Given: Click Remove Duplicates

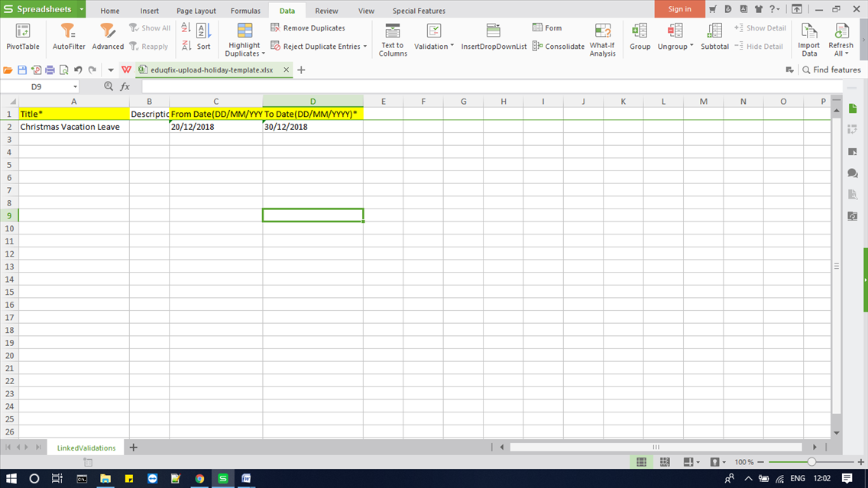Looking at the screenshot, I should pos(308,27).
